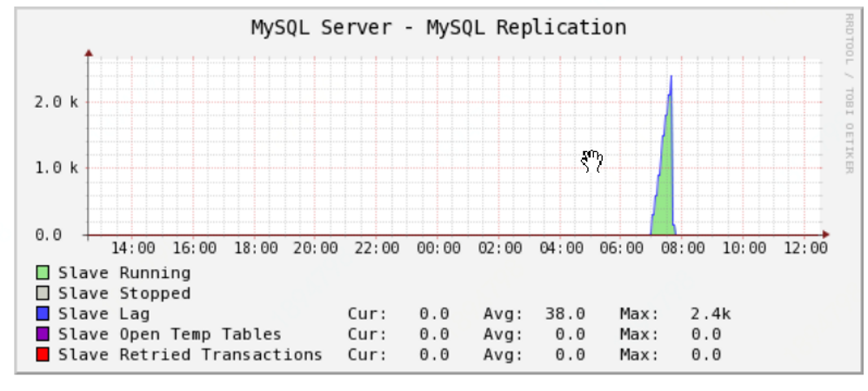Click the 02:00 time axis label
Image resolution: width=868 pixels, height=391 pixels.
(500, 248)
